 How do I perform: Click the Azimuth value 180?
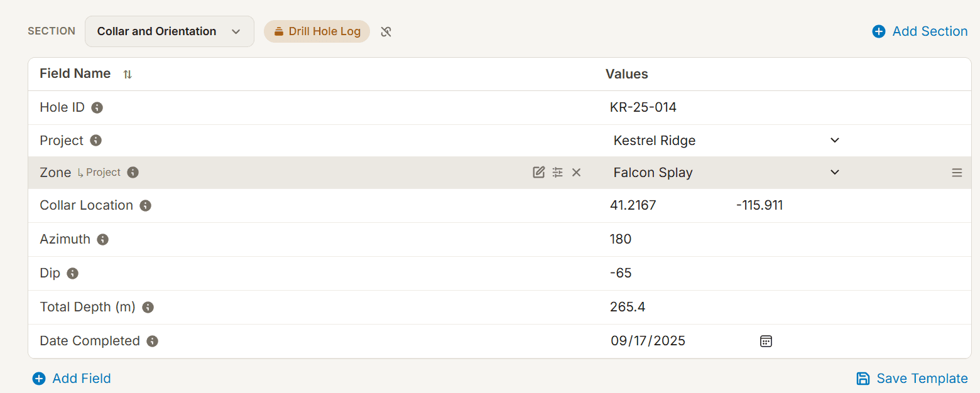tap(621, 239)
